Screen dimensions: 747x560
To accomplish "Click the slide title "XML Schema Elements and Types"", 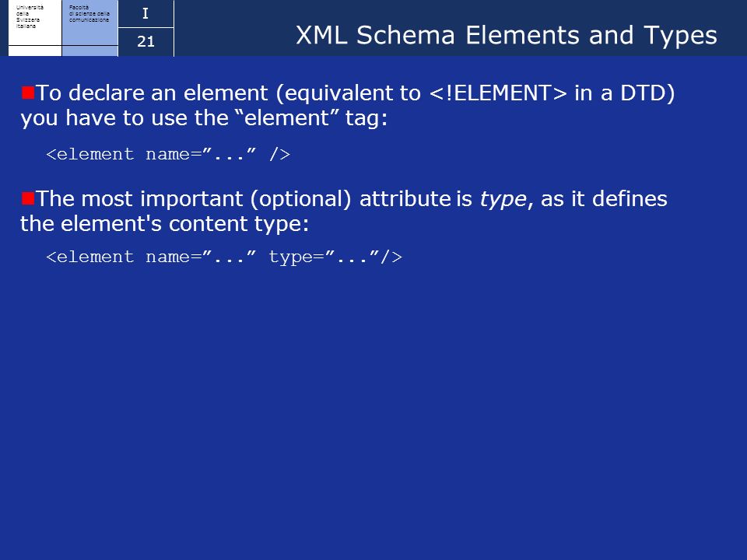I will pyautogui.click(x=507, y=36).
